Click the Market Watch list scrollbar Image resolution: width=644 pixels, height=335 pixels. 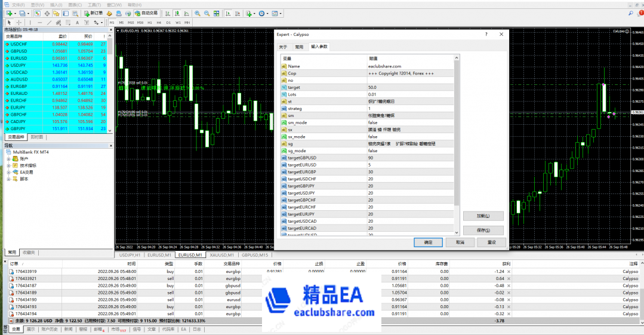110,84
